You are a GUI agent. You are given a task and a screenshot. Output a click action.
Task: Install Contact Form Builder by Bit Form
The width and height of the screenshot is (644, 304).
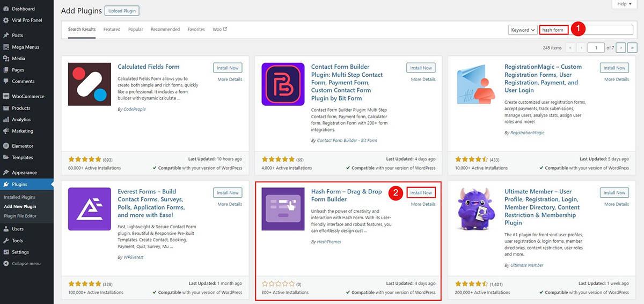[421, 68]
